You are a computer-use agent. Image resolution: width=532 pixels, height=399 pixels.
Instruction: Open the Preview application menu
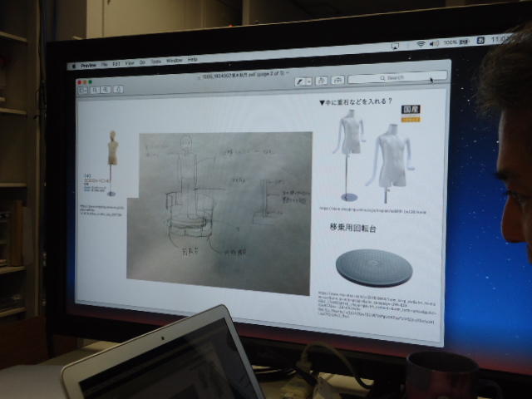[88, 65]
